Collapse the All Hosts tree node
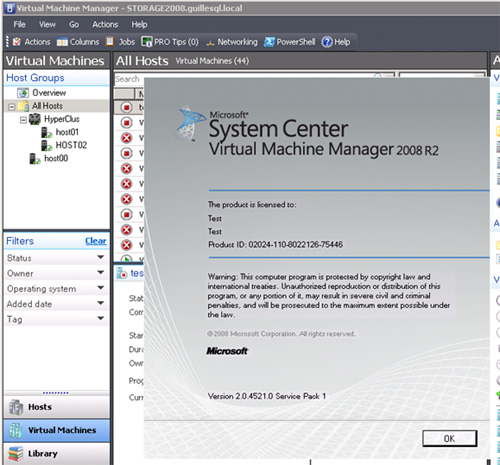This screenshot has height=465, width=500. [12, 107]
